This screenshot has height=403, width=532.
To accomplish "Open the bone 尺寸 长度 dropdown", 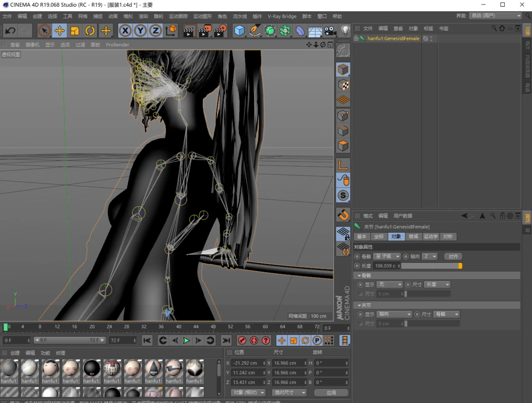I will [x=437, y=284].
